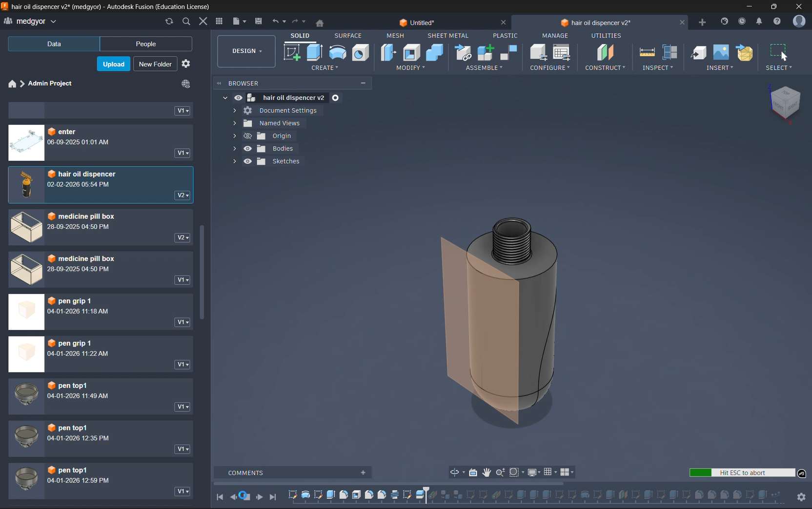Open the medicine pill box V2 thumbnail

[x=26, y=228]
